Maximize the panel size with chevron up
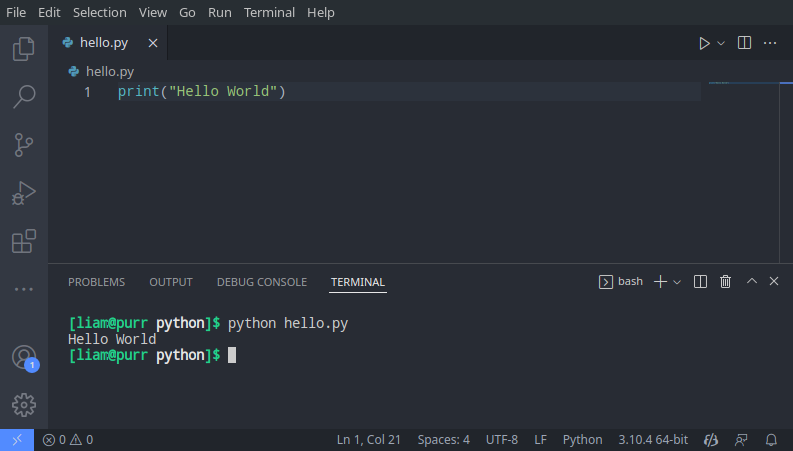 tap(752, 282)
